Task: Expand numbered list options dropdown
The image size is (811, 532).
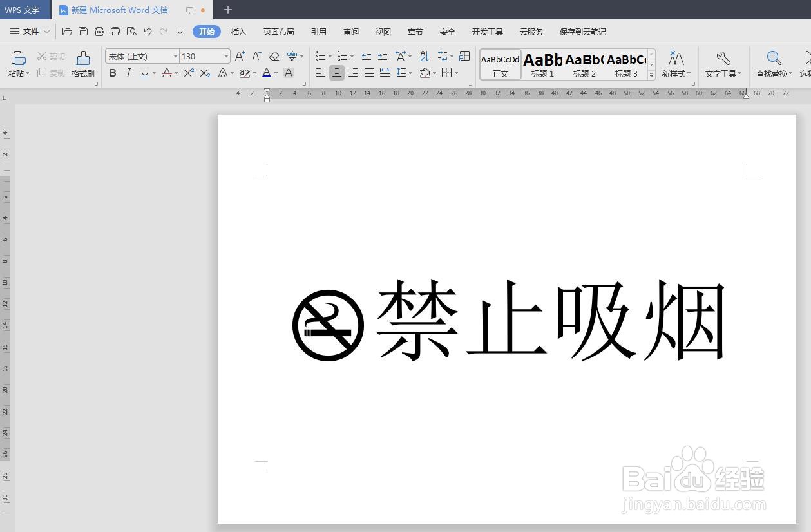Action: coord(352,57)
